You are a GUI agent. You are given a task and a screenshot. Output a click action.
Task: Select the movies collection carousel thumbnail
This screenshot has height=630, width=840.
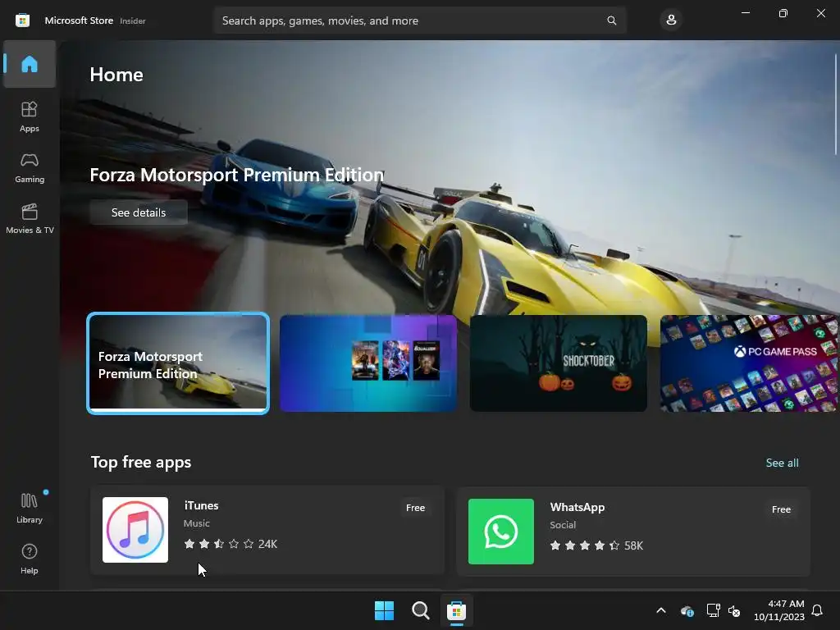(368, 363)
